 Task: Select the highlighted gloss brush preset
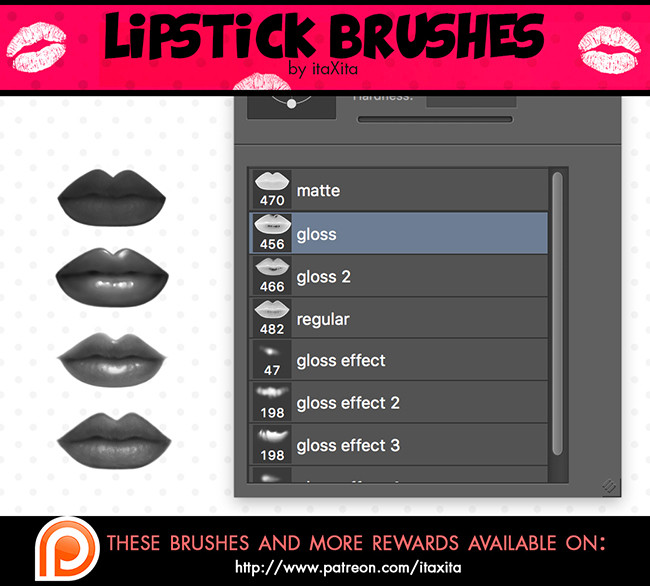pos(399,233)
